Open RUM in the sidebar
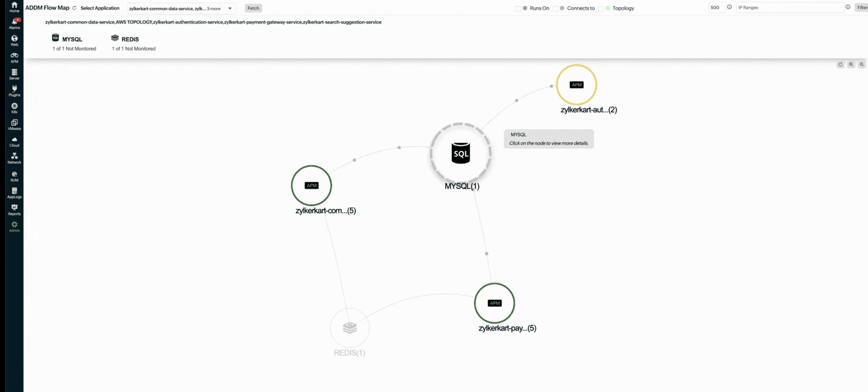Image resolution: width=868 pixels, height=392 pixels. click(14, 176)
